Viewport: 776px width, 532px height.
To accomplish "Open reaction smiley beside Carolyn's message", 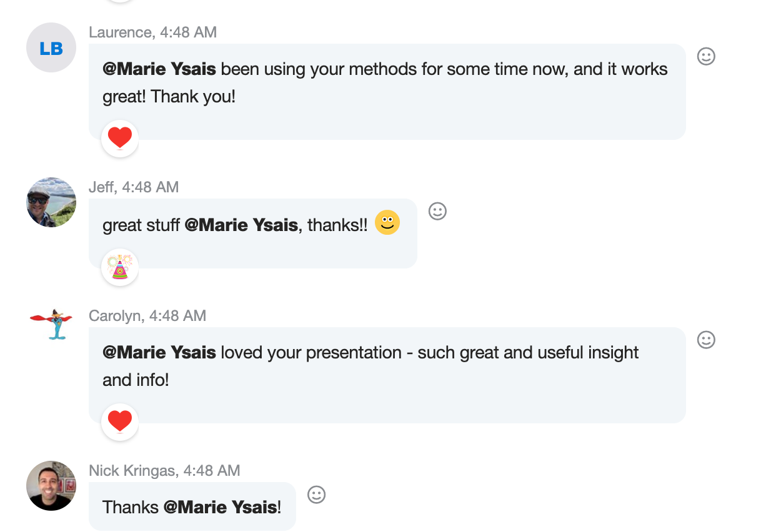I will [706, 340].
